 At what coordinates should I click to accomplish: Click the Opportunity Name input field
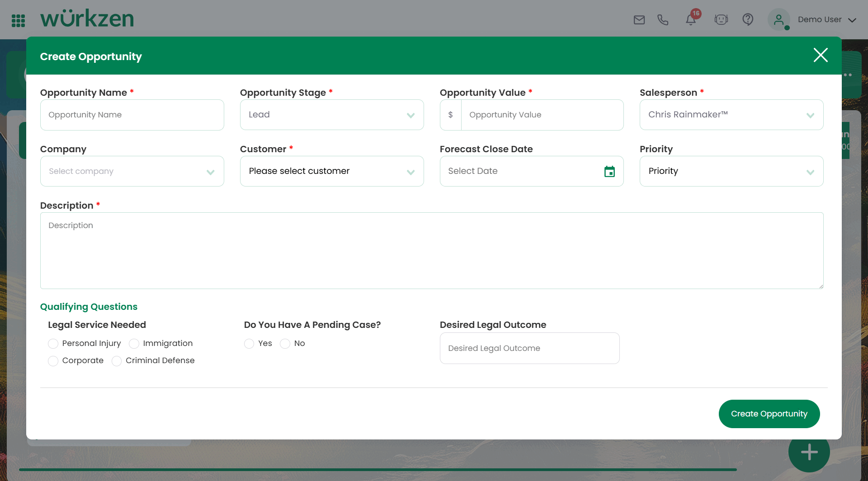[132, 115]
